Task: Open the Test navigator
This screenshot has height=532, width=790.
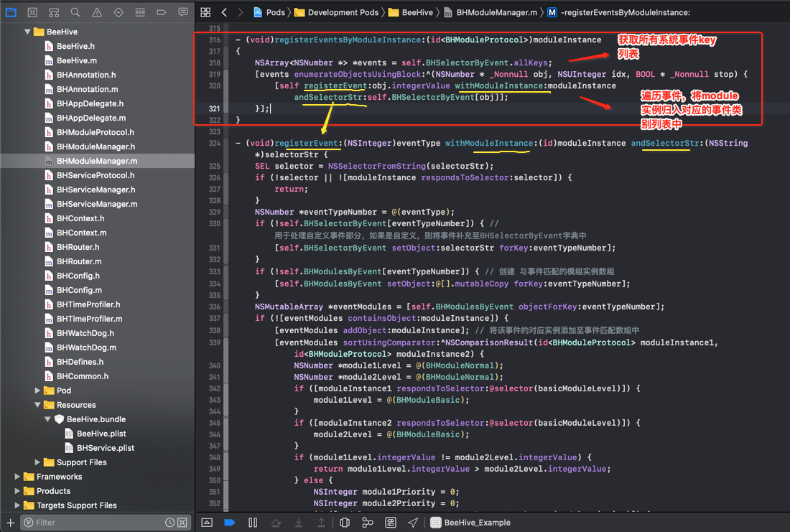Action: [x=118, y=12]
